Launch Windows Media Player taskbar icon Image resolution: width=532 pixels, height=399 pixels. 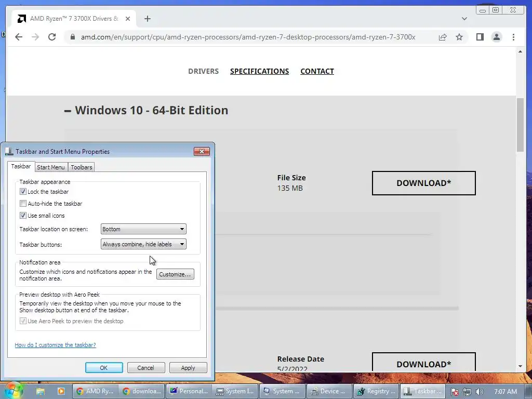[x=61, y=391]
